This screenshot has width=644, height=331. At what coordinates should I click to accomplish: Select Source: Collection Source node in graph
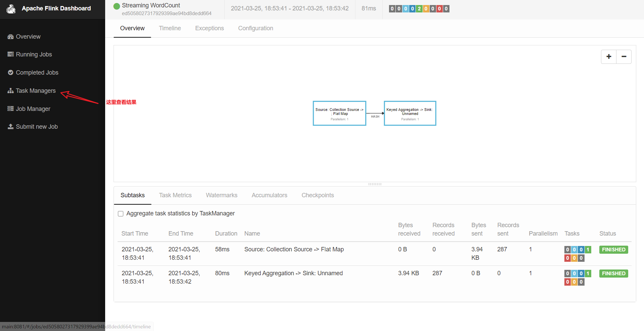tap(339, 113)
